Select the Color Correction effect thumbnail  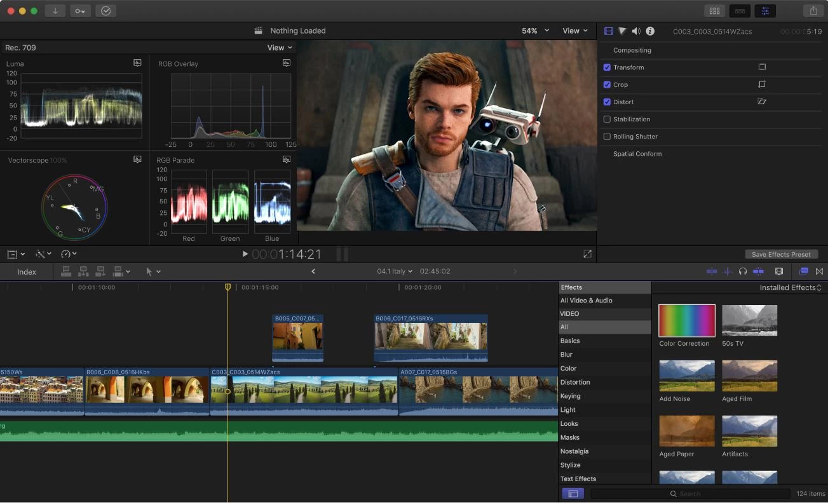coord(687,320)
